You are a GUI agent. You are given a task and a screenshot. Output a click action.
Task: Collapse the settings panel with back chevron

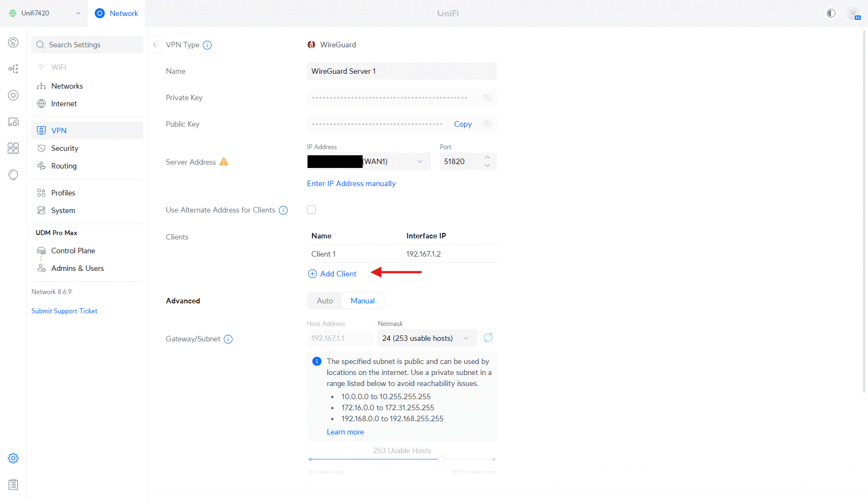pyautogui.click(x=155, y=45)
